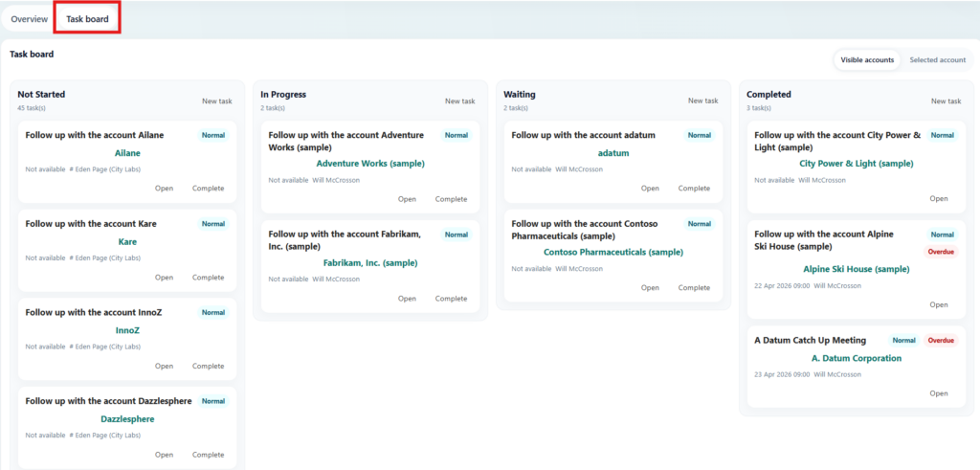The height and width of the screenshot is (470, 980).
Task: Select the Task board tab
Action: pyautogui.click(x=87, y=19)
